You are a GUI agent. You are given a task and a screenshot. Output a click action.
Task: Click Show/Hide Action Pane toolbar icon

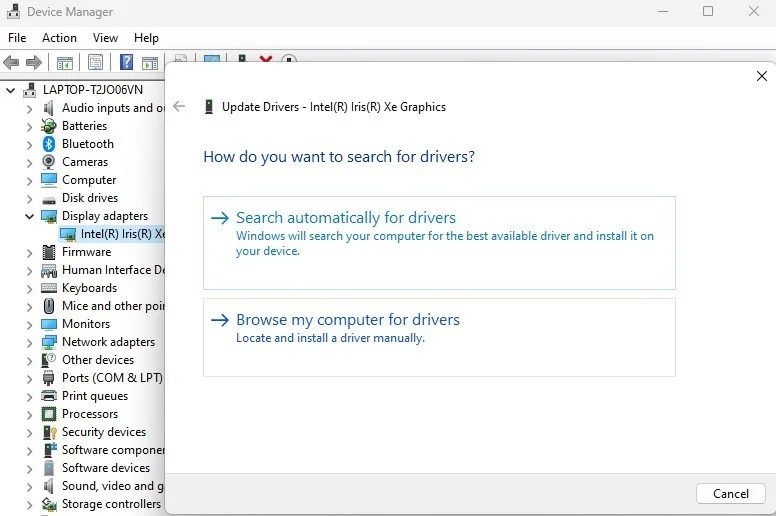[x=150, y=63]
